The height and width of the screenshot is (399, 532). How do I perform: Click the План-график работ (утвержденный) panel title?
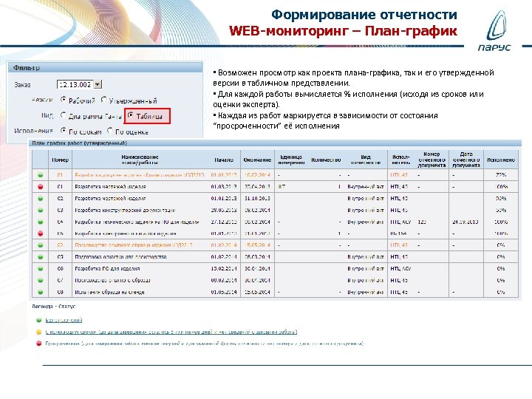click(79, 143)
